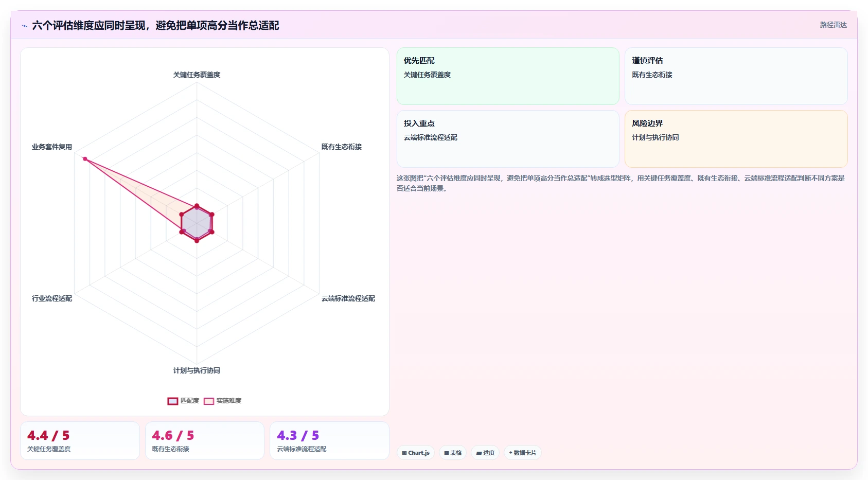The image size is (868, 480).
Task: Open the 优先匹配 green card
Action: [x=508, y=76]
